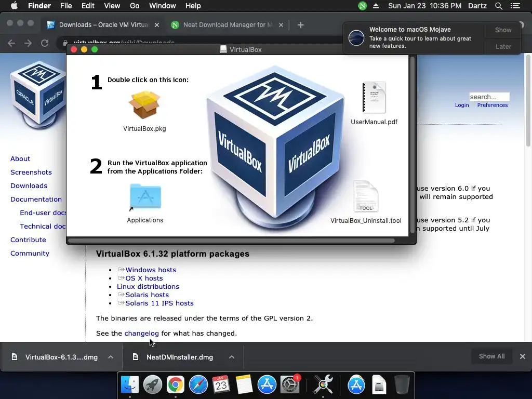Open the Applications folder shortcut
The height and width of the screenshot is (399, 532).
pos(145,197)
